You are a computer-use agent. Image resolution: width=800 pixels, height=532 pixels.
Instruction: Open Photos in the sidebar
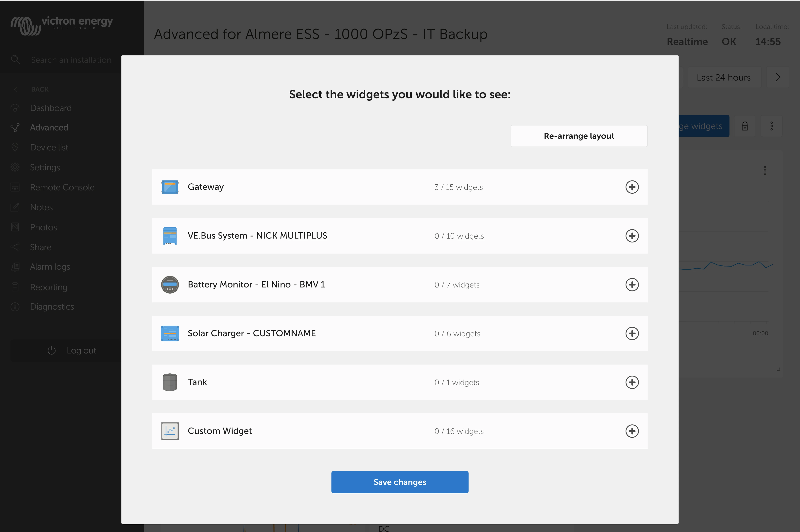(43, 227)
